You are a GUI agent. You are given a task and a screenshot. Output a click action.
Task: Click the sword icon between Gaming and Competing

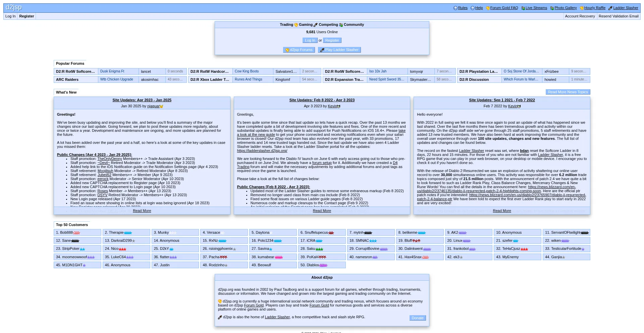(x=316, y=25)
